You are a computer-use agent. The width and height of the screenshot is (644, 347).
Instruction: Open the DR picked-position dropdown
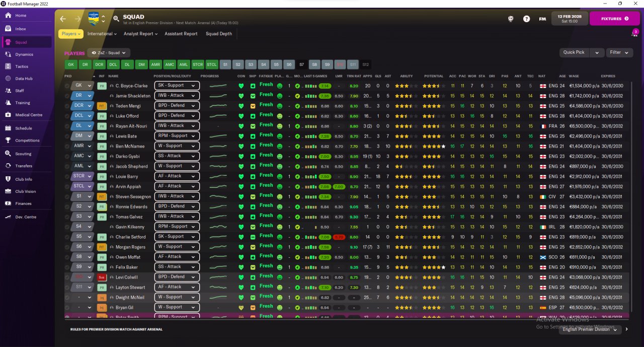83,96
